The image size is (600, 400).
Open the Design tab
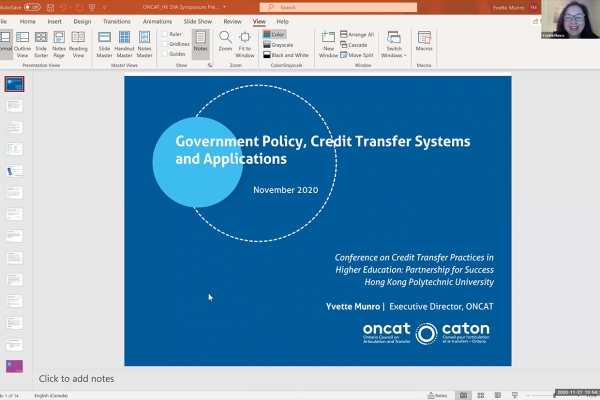(82, 21)
